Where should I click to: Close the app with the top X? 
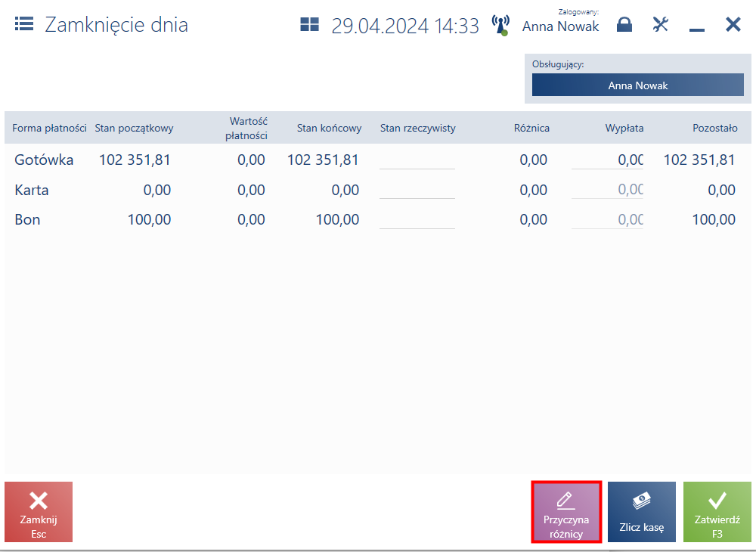[x=733, y=24]
